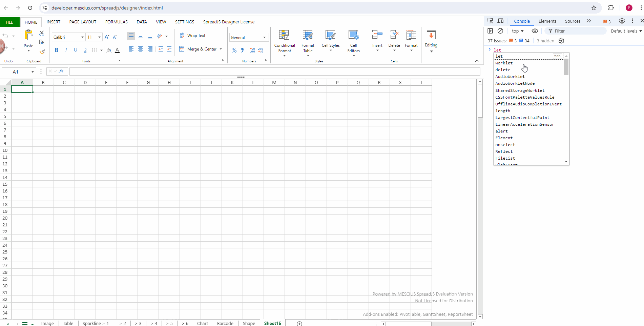
Task: Increase cell indent
Action: coord(169,49)
